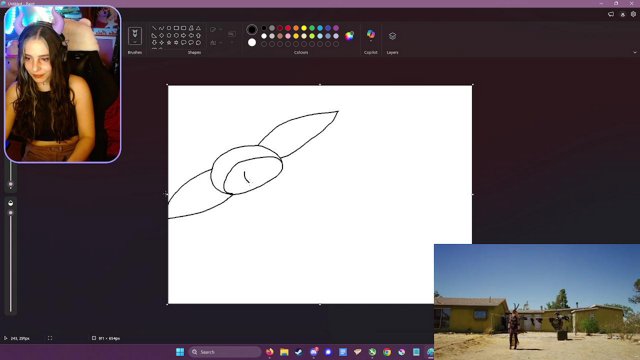
Task: Open Paint settings gear
Action: click(633, 14)
